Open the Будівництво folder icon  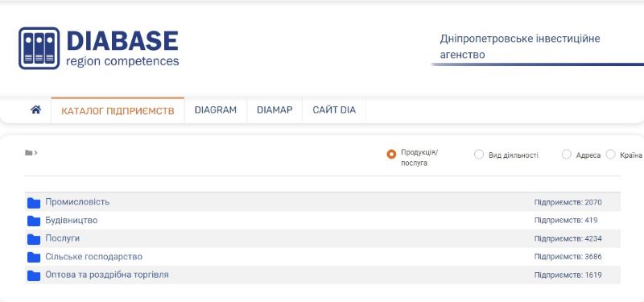[34, 221]
